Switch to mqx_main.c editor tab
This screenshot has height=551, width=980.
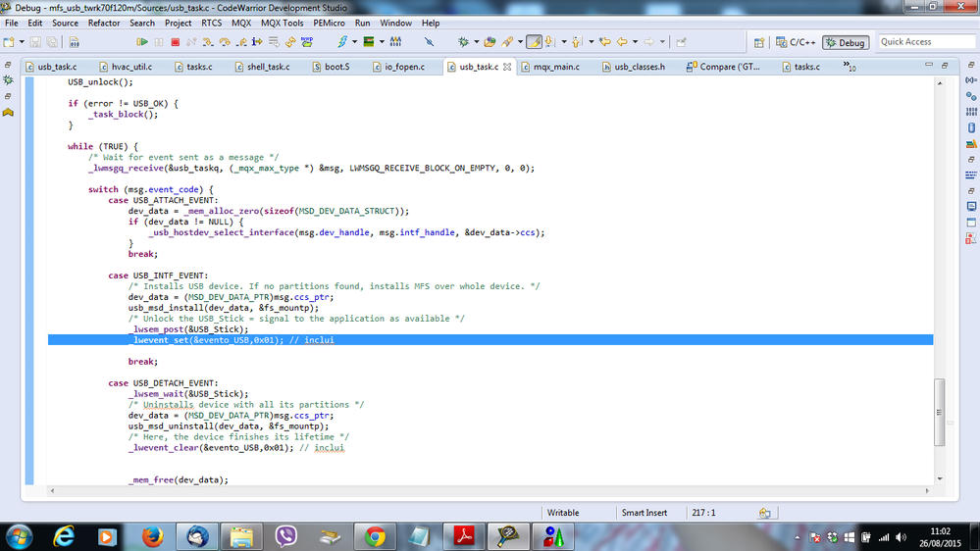click(550, 67)
